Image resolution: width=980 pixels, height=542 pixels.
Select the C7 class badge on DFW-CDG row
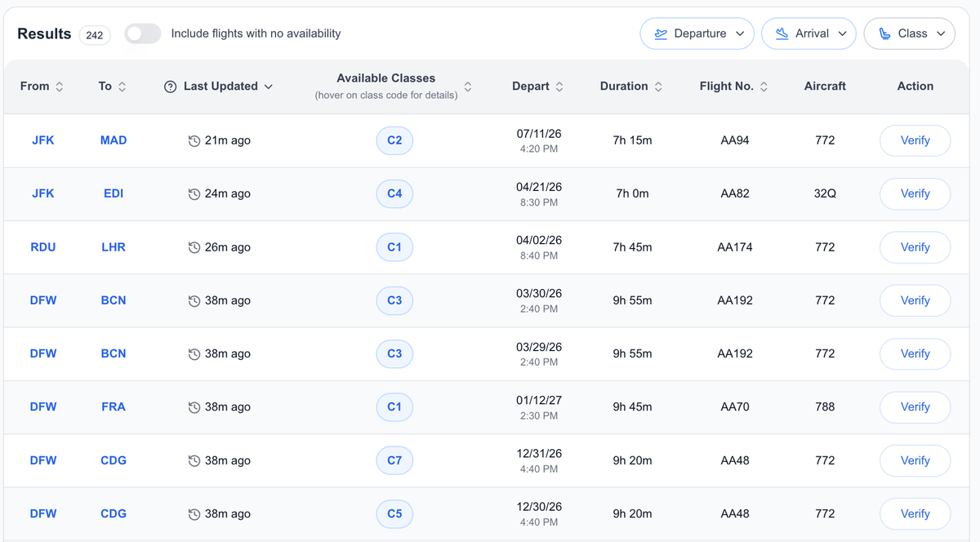point(394,460)
